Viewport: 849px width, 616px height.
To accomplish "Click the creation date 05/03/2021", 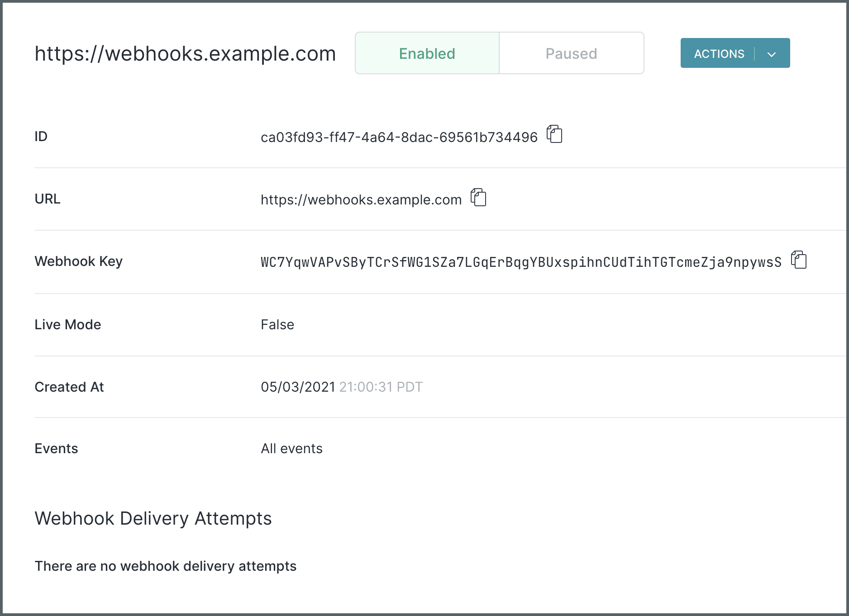I will [x=297, y=387].
